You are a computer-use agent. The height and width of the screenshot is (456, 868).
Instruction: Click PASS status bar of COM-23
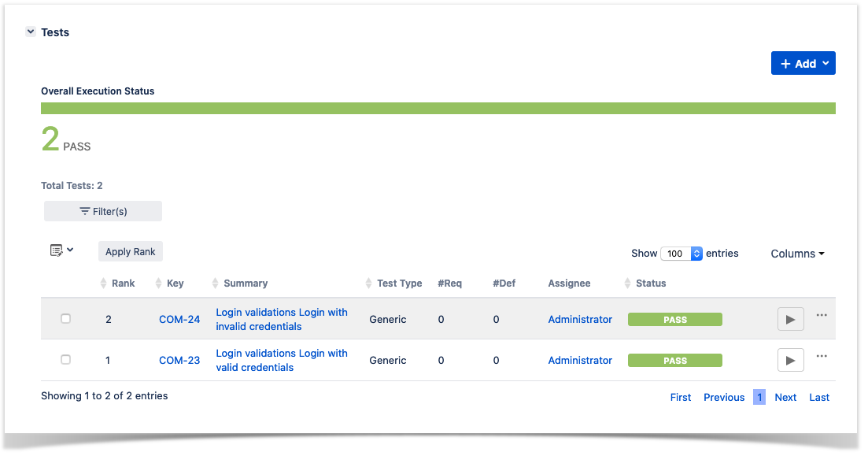coord(674,361)
